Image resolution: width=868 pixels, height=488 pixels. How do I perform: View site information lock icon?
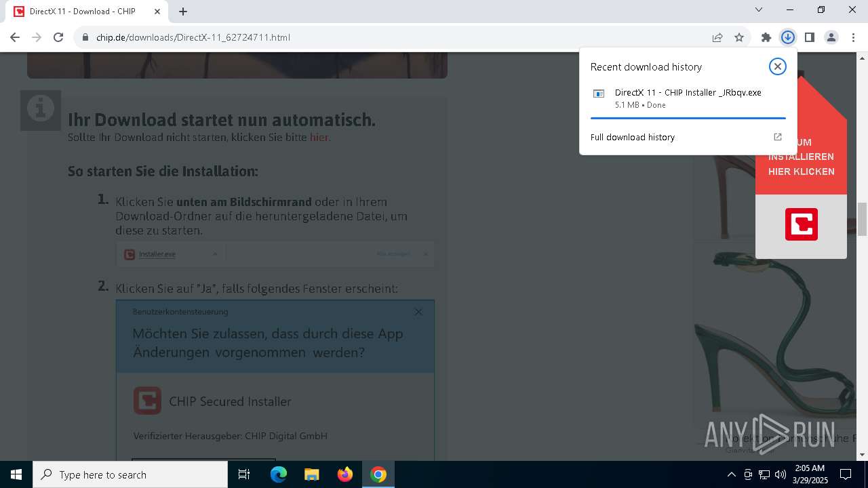(x=85, y=37)
